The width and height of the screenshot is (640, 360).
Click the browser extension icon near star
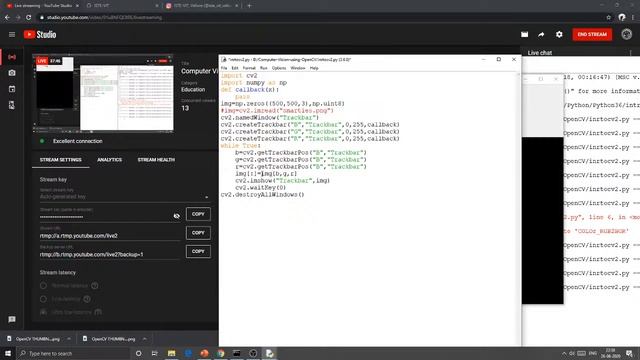coord(622,18)
